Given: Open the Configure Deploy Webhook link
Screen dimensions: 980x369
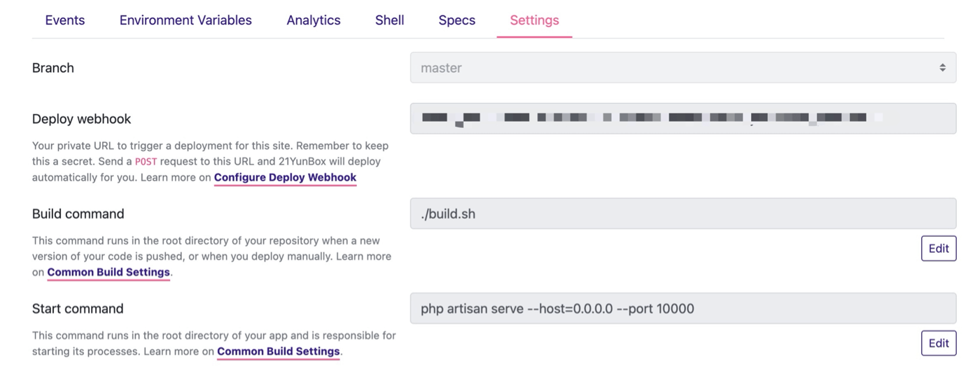Looking at the screenshot, I should click(x=285, y=177).
